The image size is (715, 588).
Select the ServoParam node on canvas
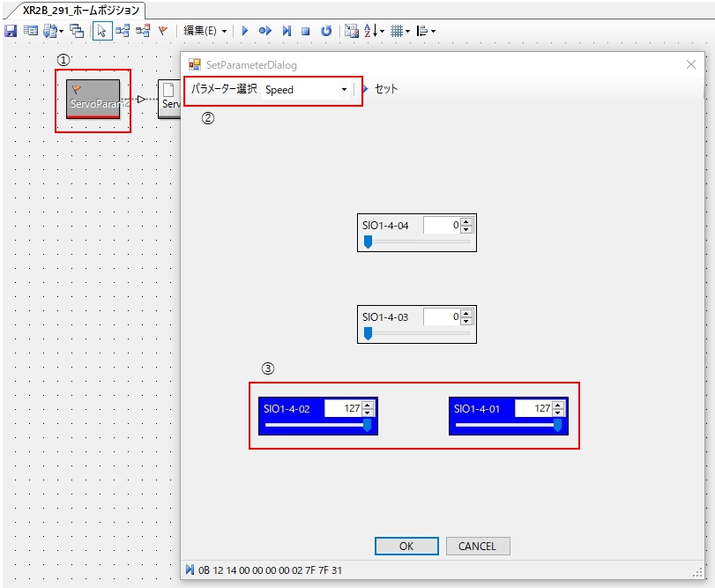[x=93, y=100]
